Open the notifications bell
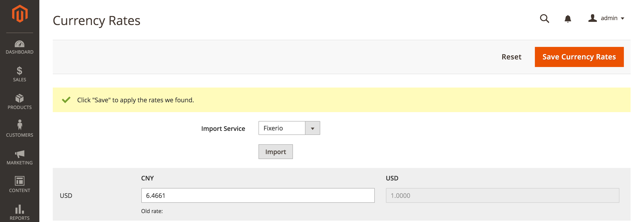The width and height of the screenshot is (644, 222). pyautogui.click(x=568, y=19)
